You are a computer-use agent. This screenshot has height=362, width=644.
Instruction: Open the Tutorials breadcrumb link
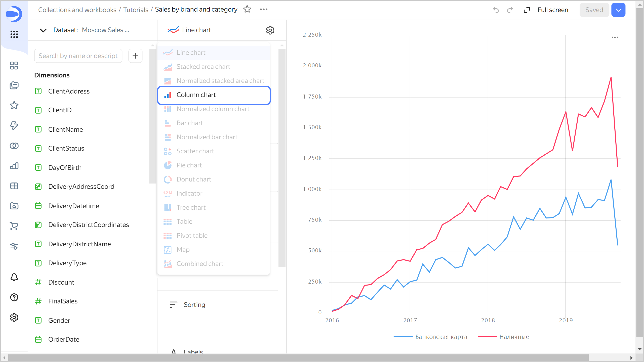coord(136,10)
